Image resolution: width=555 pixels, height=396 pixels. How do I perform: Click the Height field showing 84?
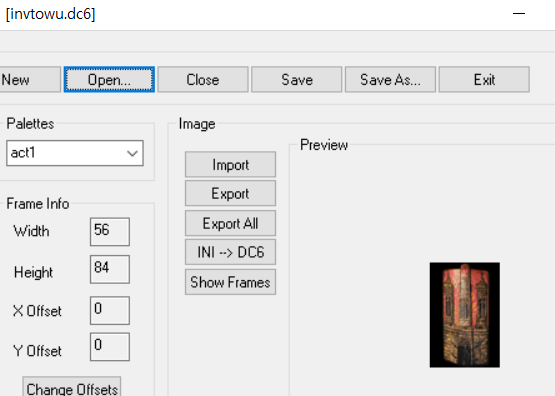click(x=110, y=269)
